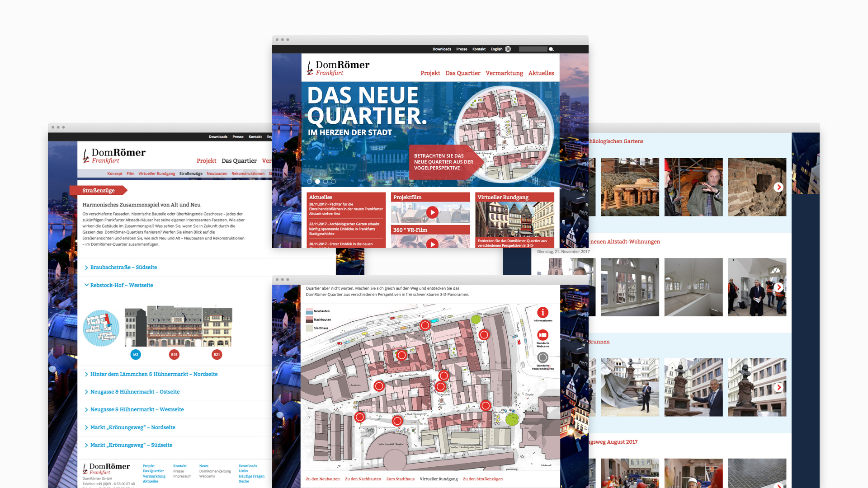868x488 pixels.
Task: Open Häufige Fragen in the footer
Action: [251, 476]
